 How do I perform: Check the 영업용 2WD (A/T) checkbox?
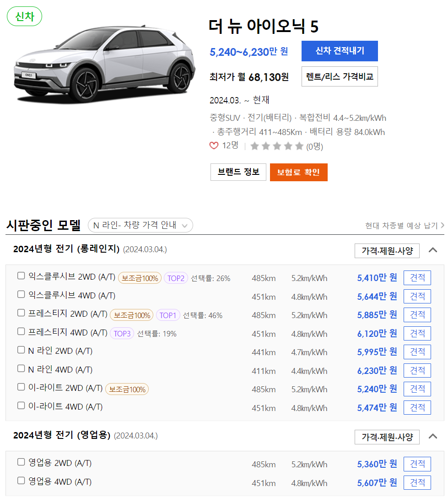coord(21,462)
